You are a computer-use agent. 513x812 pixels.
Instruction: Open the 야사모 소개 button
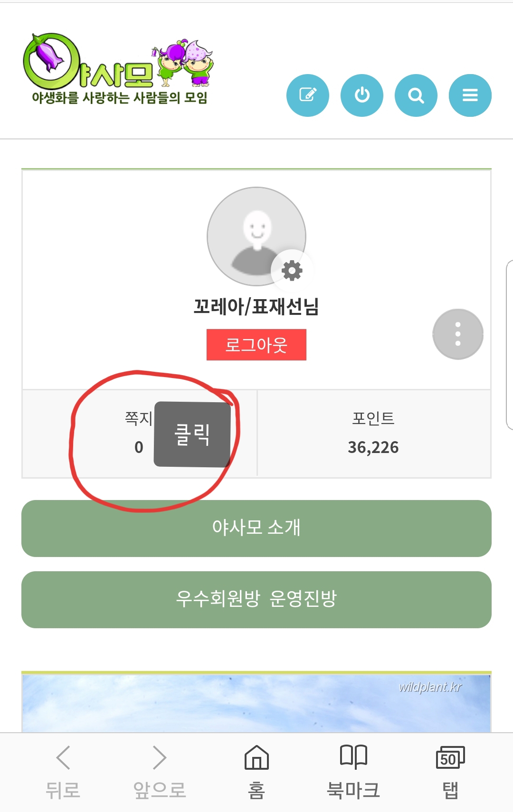[256, 529]
